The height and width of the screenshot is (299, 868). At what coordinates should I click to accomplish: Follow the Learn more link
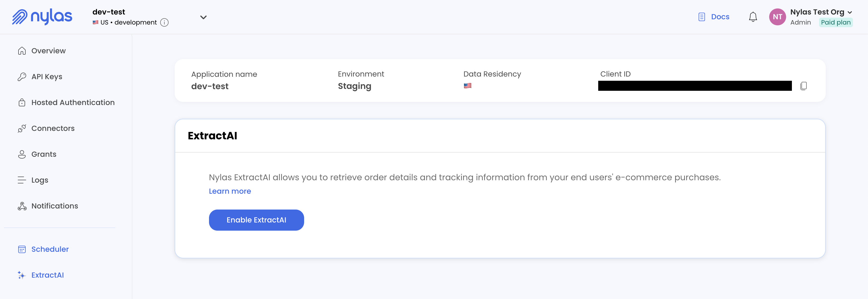click(230, 191)
